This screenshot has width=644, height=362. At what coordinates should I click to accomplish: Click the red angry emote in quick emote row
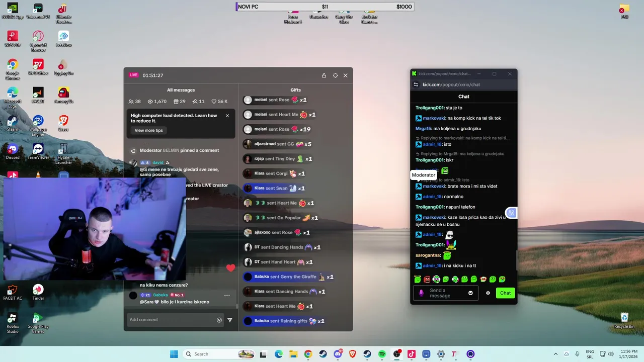click(x=427, y=280)
